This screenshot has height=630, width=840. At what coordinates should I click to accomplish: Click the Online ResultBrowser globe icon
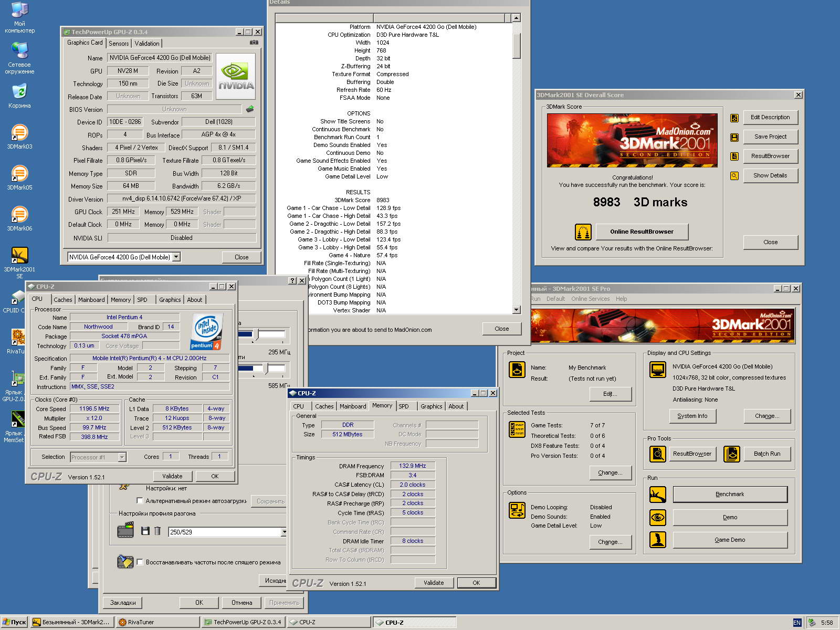[x=583, y=232]
